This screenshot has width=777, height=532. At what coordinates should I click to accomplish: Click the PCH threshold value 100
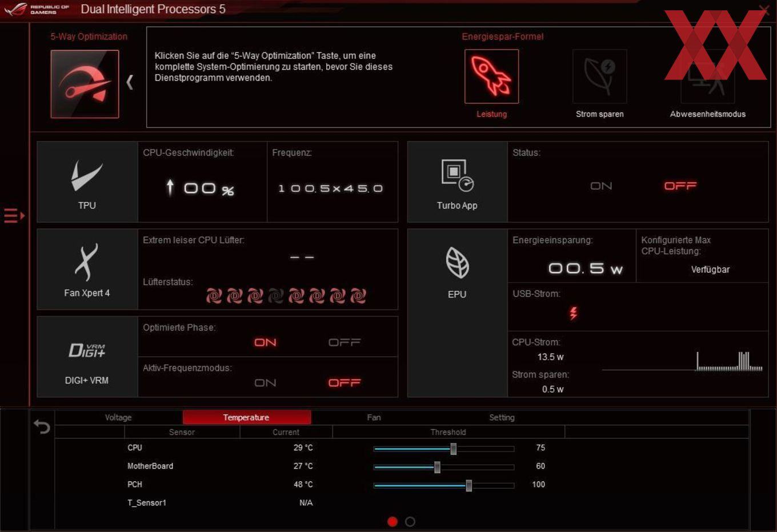[538, 484]
